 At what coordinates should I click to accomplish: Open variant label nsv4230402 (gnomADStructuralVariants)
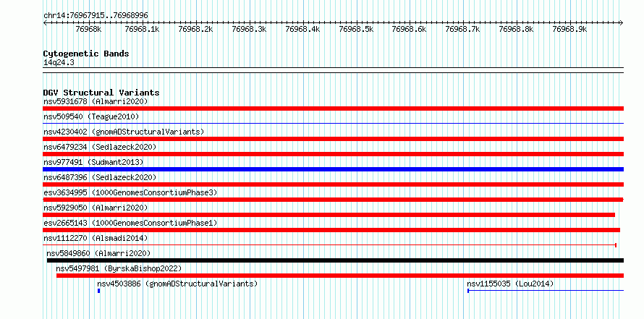tap(124, 132)
